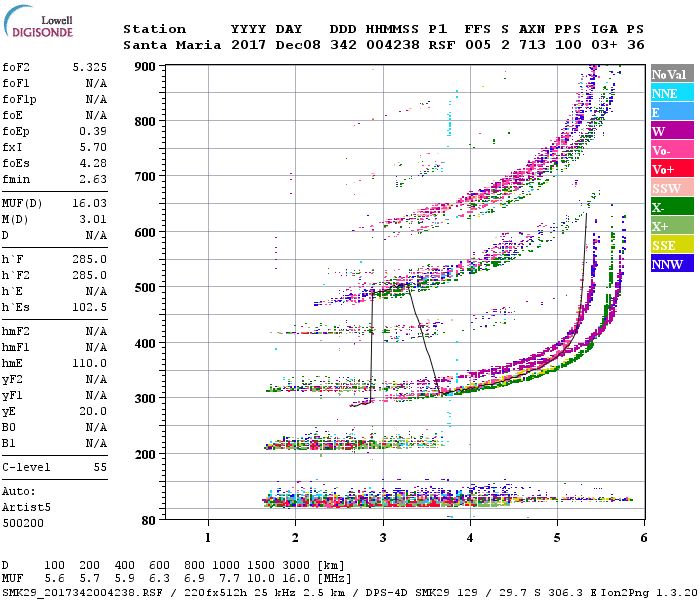Click the MUF value 16.0 in table
Viewport: 700px width, 600px height.
[x=296, y=579]
